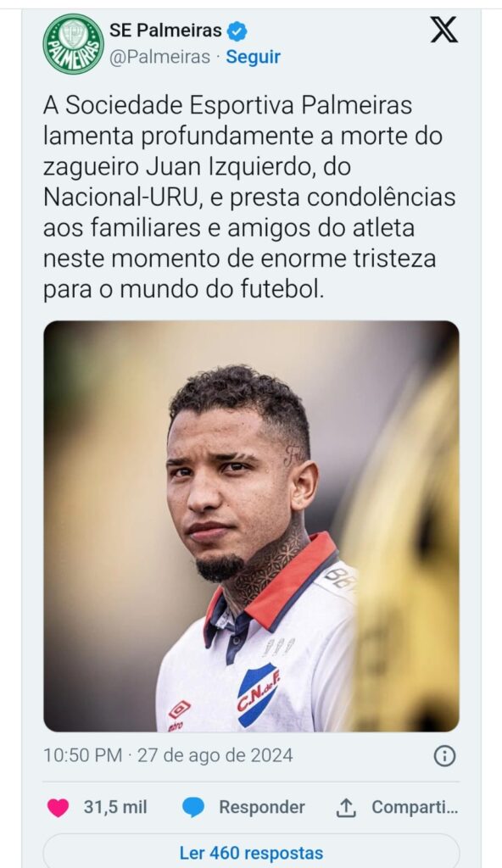Open Ler 460 respostas button
The image size is (502, 868).
click(x=251, y=851)
